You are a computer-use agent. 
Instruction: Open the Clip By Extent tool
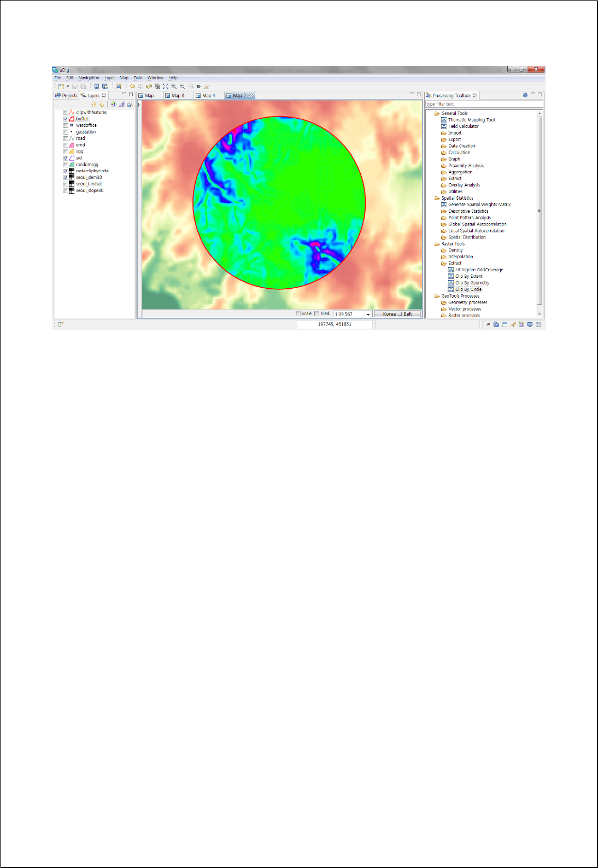click(465, 276)
